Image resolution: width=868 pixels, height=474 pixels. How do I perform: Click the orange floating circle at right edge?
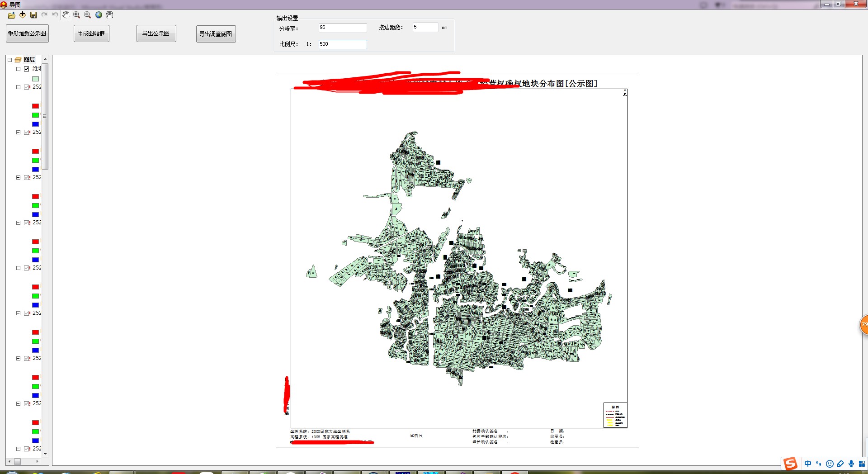pyautogui.click(x=864, y=325)
